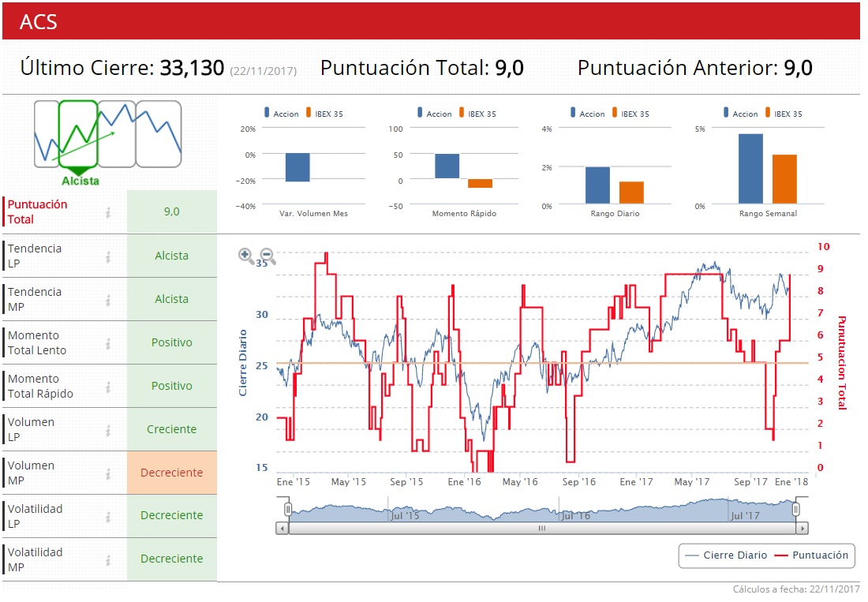868x602 pixels.
Task: Click the Positivo value for Momento Total Lento
Action: click(171, 342)
